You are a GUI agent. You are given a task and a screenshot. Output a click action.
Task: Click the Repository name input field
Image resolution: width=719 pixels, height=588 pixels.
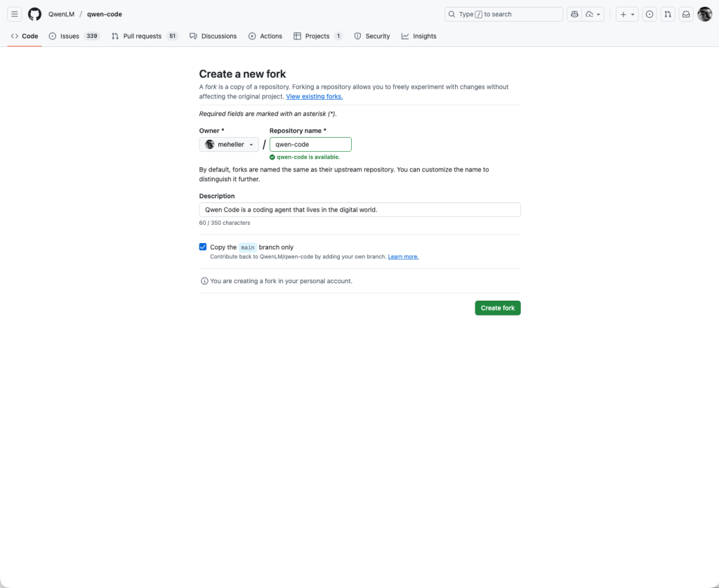click(310, 144)
